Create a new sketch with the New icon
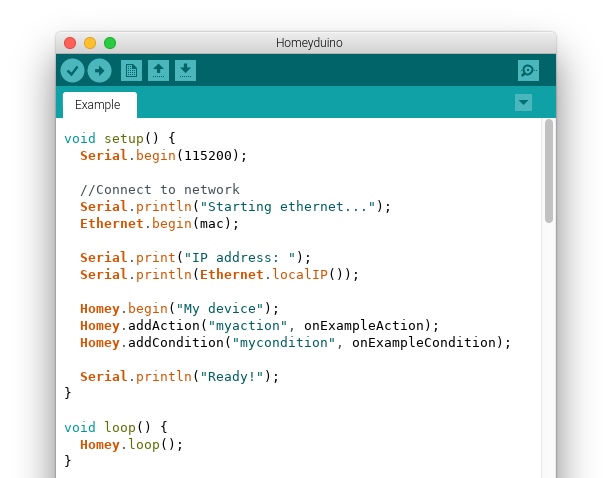Image resolution: width=612 pixels, height=478 pixels. [x=131, y=71]
